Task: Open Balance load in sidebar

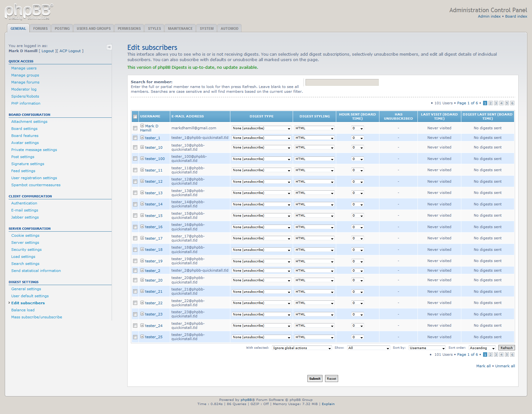Action: point(23,310)
